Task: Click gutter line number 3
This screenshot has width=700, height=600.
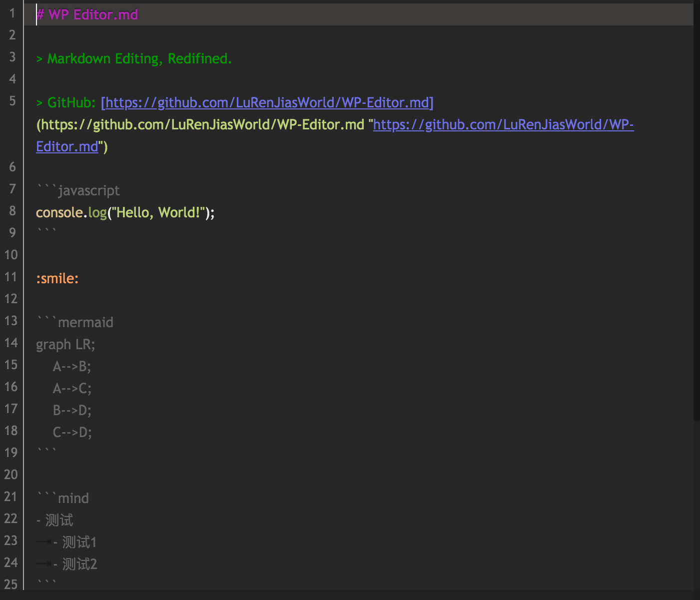Action: [x=12, y=57]
